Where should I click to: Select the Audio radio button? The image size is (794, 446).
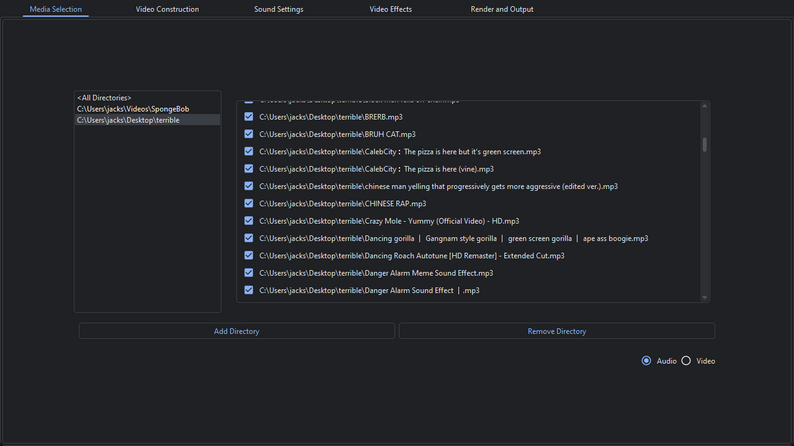646,361
